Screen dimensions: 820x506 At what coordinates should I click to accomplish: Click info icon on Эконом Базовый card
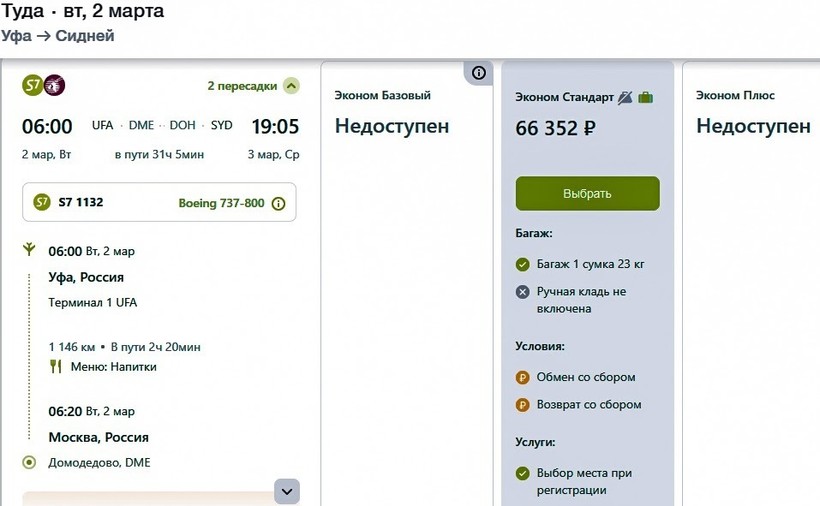[479, 72]
